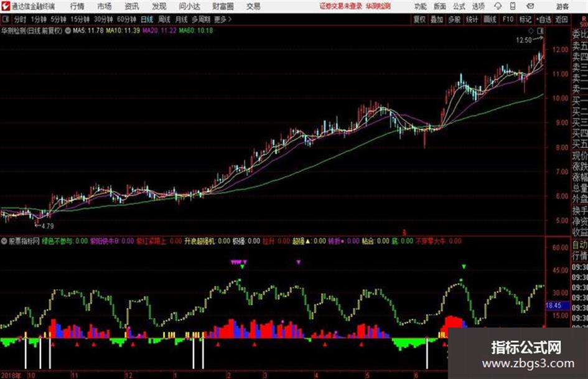588x379 pixels.
Task: Select the 多周期 multi-period tab
Action: pyautogui.click(x=201, y=19)
